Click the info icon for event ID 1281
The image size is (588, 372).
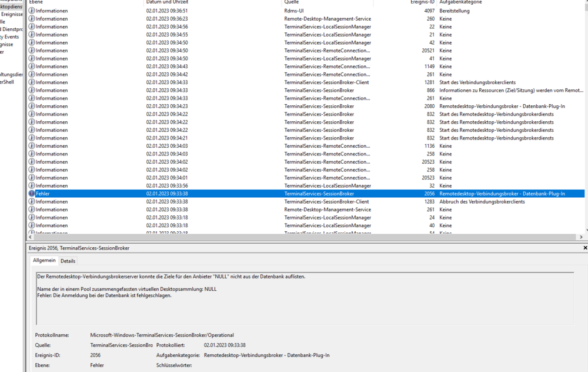click(32, 82)
